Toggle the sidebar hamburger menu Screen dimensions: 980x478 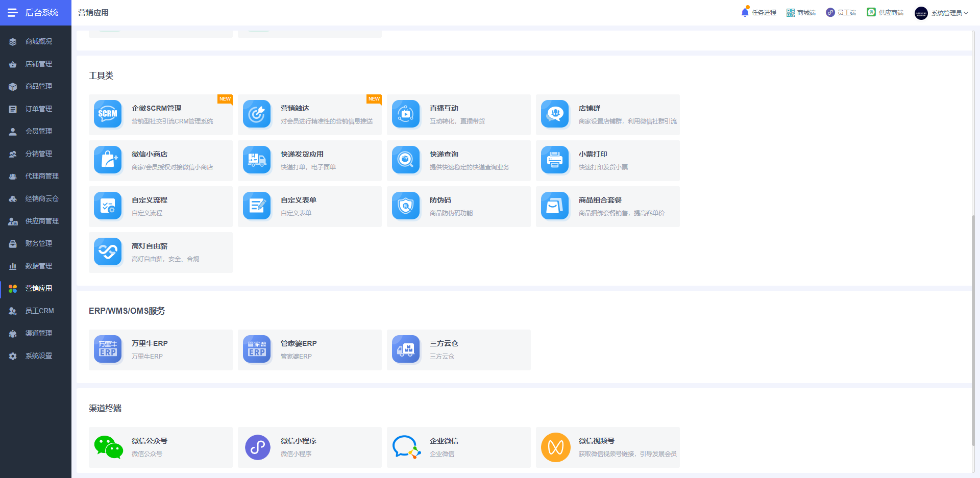12,12
